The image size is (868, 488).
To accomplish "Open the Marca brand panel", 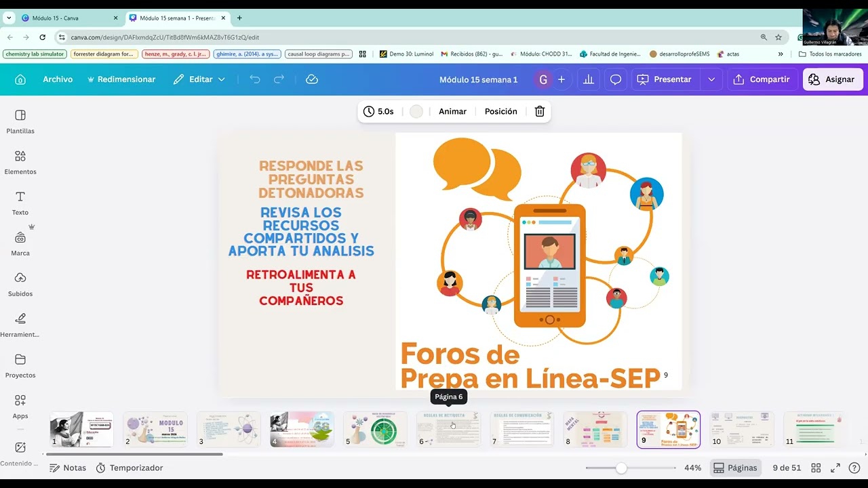I will click(x=20, y=243).
